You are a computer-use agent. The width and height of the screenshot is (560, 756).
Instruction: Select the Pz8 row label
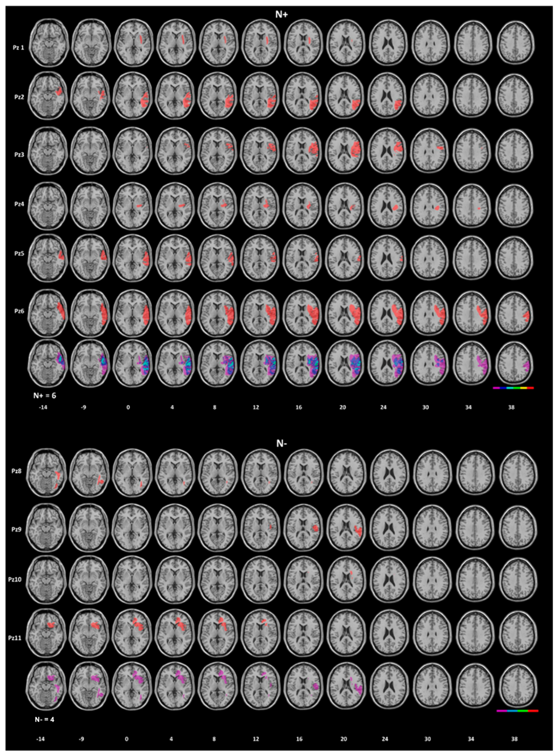click(x=16, y=471)
